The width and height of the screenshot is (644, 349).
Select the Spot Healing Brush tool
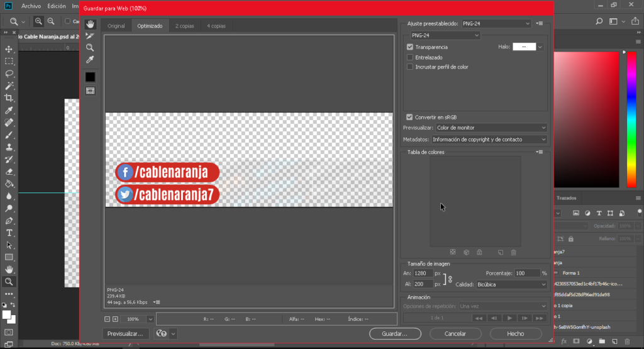click(9, 123)
